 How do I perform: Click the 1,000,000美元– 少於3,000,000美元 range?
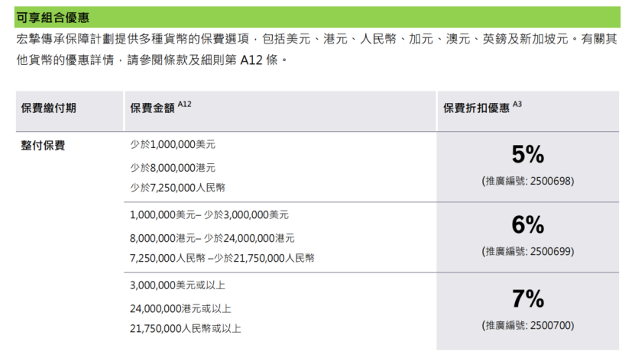point(209,215)
